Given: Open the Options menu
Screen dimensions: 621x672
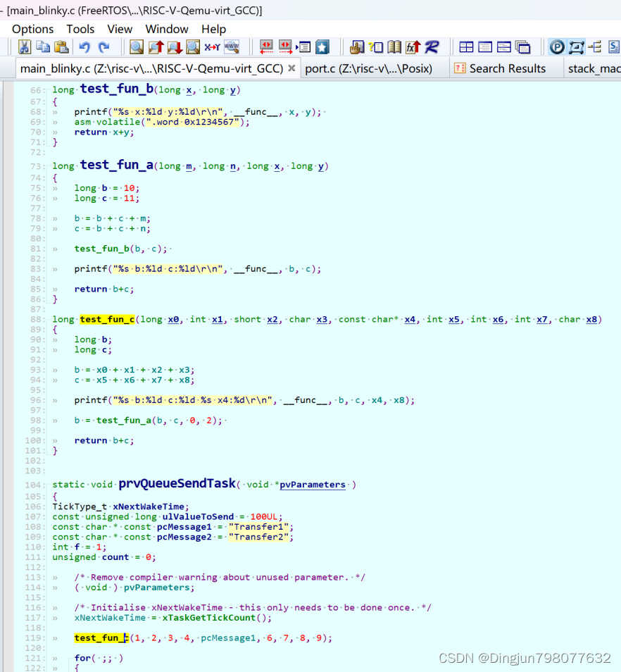Looking at the screenshot, I should tap(32, 29).
